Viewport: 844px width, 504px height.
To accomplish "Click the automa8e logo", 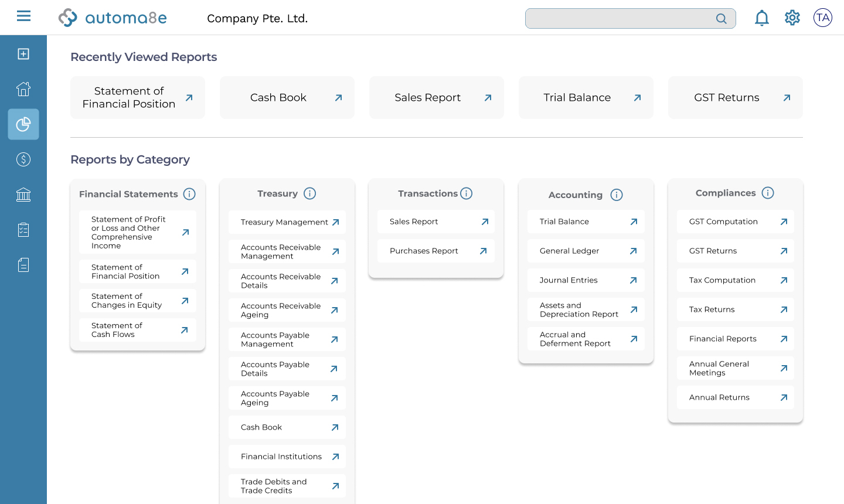I will pos(113,18).
